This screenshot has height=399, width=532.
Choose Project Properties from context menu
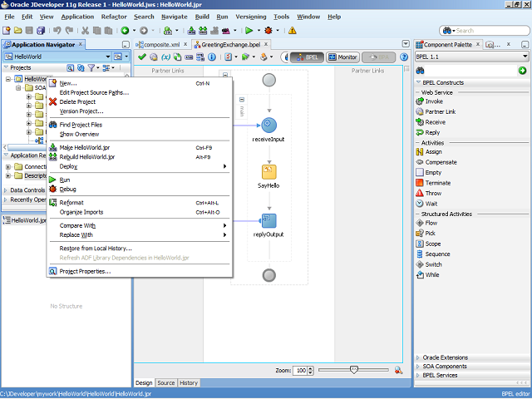click(x=85, y=271)
